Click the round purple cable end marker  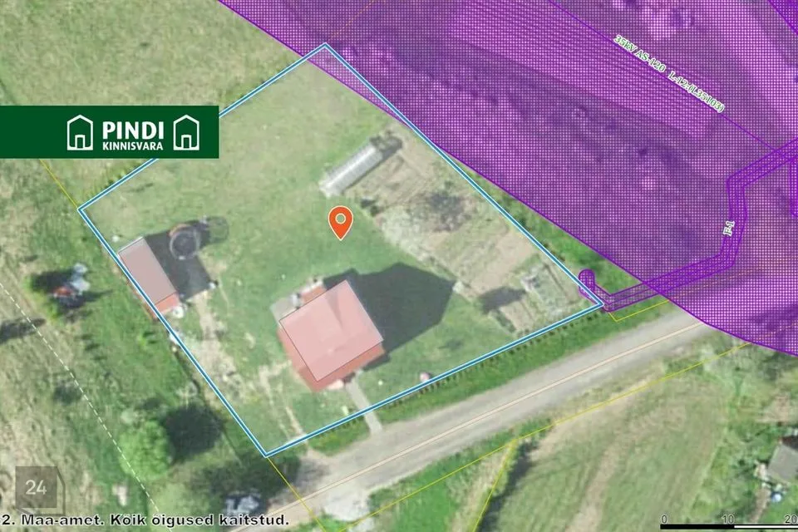[586, 278]
